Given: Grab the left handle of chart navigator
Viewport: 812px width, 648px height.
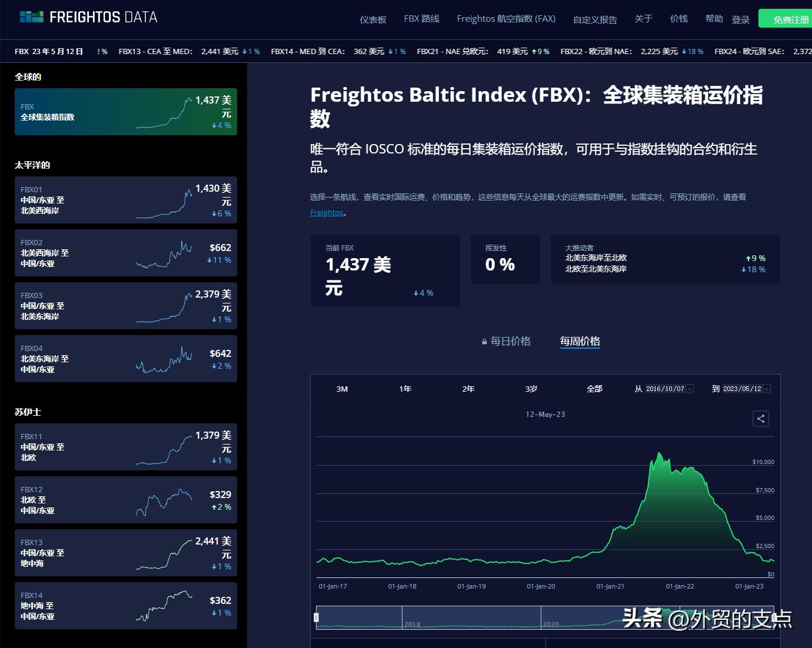Looking at the screenshot, I should pyautogui.click(x=317, y=617).
